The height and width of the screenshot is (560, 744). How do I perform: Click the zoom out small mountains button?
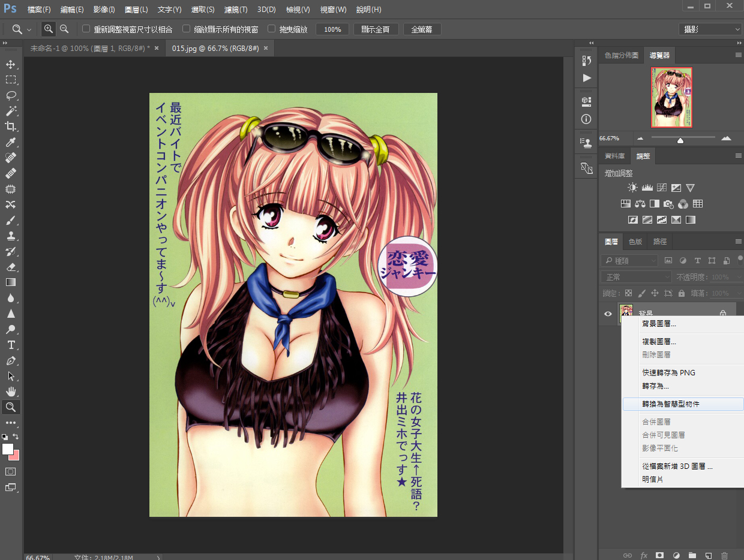(640, 138)
